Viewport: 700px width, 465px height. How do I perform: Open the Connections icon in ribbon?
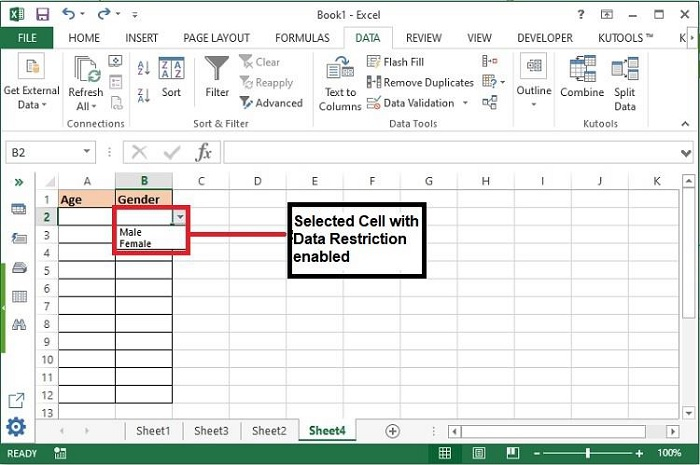(x=115, y=61)
